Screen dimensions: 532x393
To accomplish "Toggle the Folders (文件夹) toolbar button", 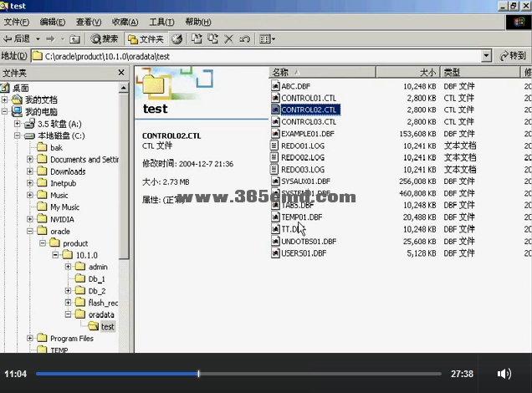I will coord(146,39).
